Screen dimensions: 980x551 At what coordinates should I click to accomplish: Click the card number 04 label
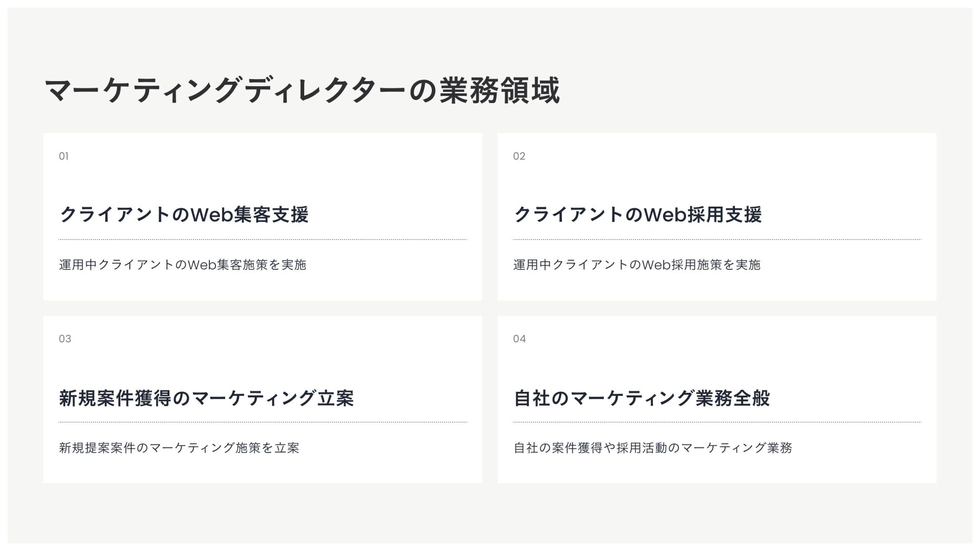coord(520,339)
